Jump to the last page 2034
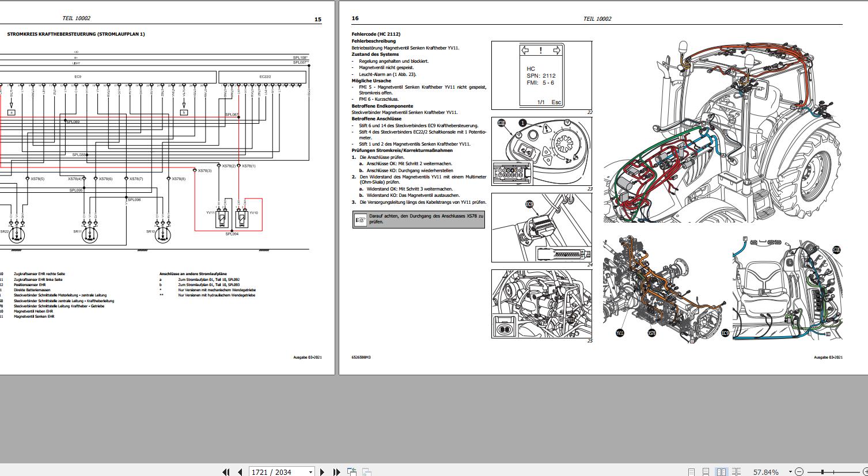868x476 pixels. point(337,472)
